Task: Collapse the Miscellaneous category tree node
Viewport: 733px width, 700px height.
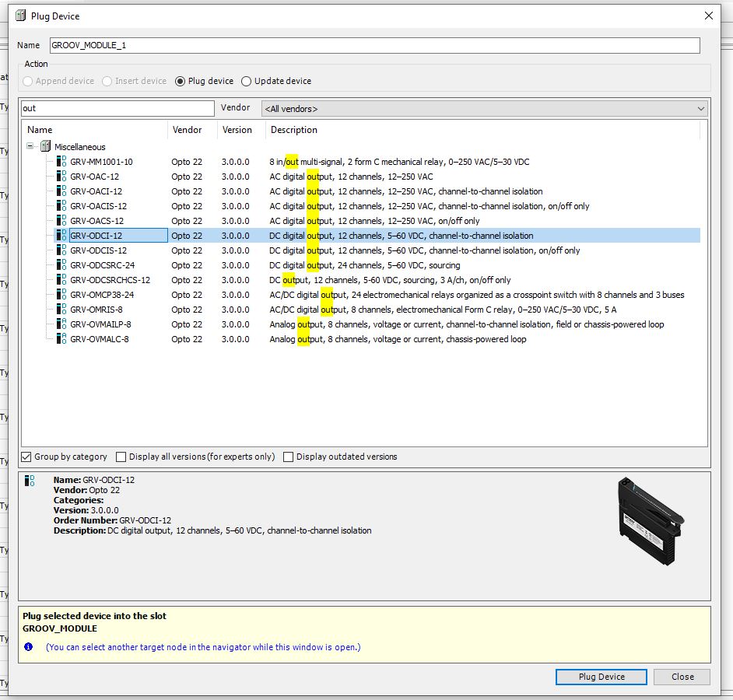Action: [30, 146]
